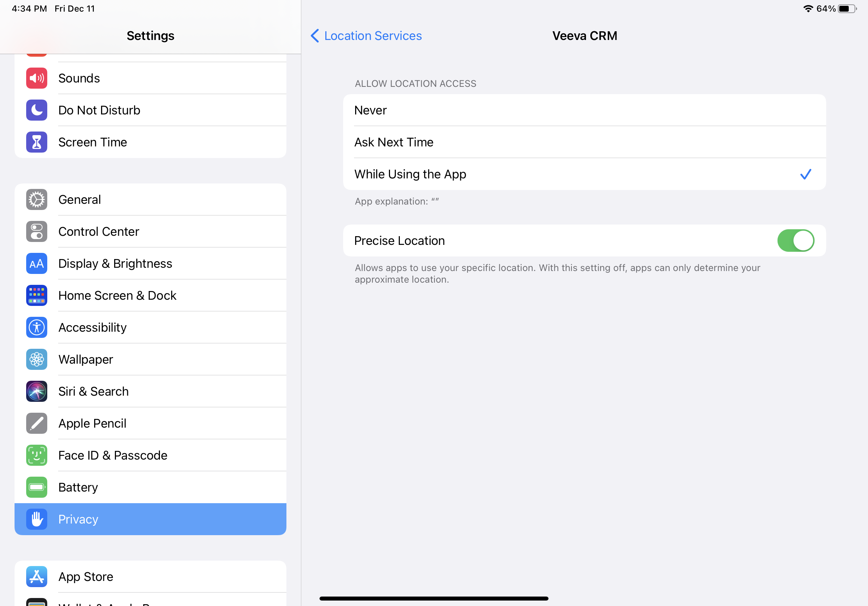Select While Using the App option
The height and width of the screenshot is (606, 868).
point(584,174)
